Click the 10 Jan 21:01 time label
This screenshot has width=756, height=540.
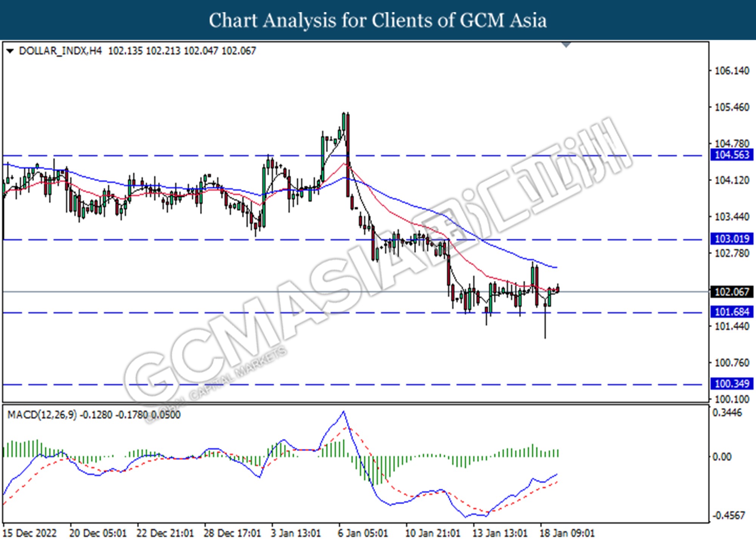(433, 533)
